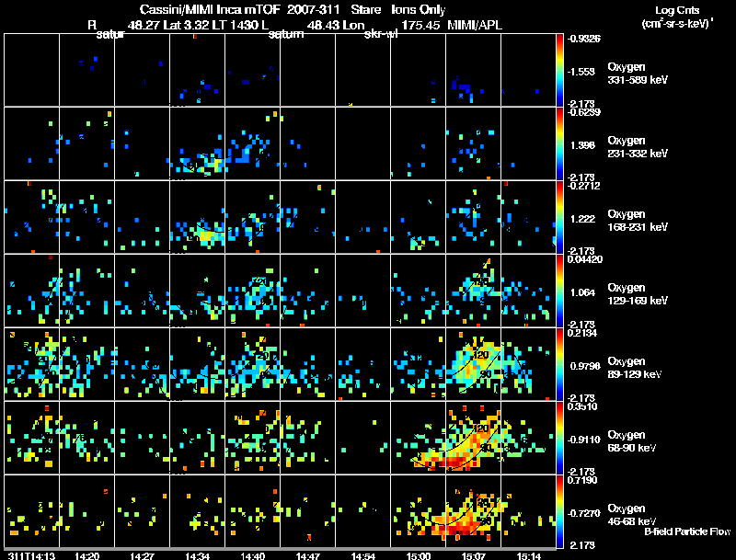
Task: Open the 311T14:13 image panel in 89-129 keV row
Action: 31,364
